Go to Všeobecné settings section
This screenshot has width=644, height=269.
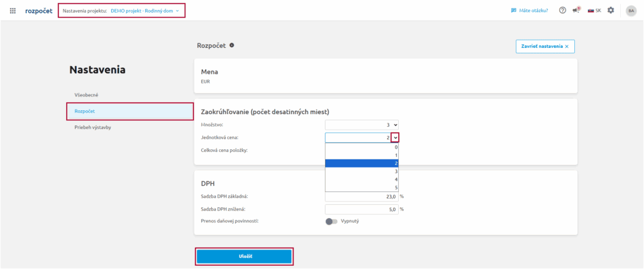(x=86, y=95)
